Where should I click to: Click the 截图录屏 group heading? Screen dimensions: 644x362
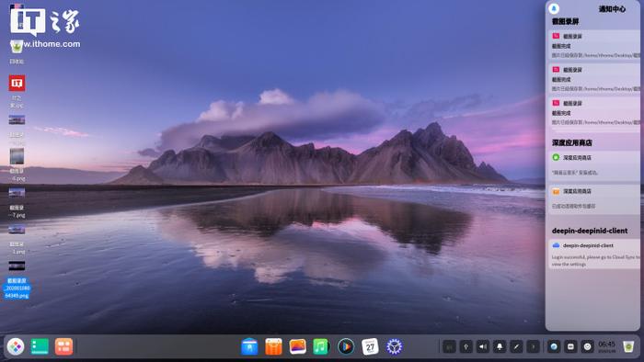click(566, 21)
